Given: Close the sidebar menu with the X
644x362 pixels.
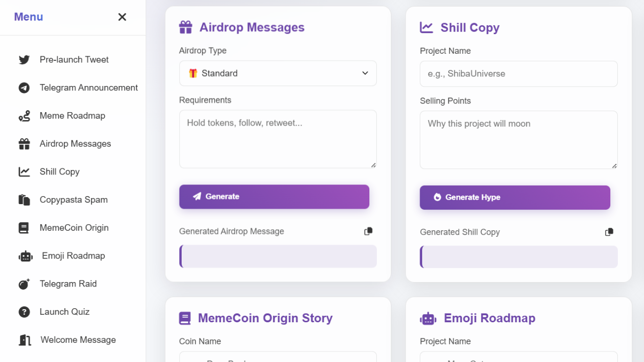Looking at the screenshot, I should pos(122,17).
